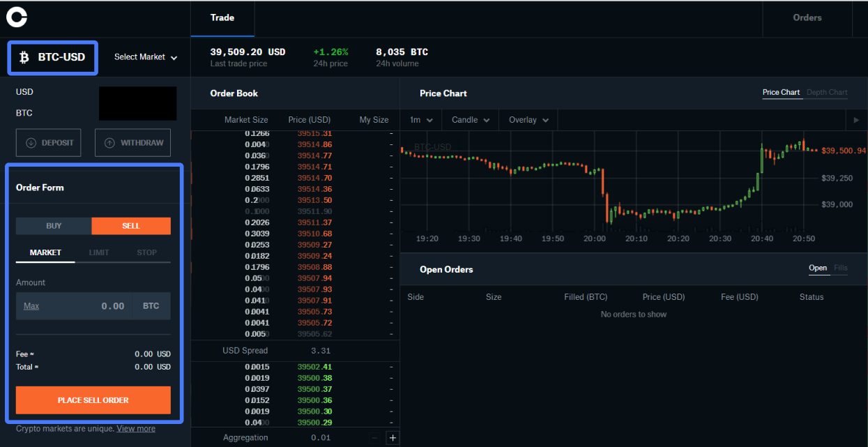Click the USD Spread 3.31 value

pos(321,351)
